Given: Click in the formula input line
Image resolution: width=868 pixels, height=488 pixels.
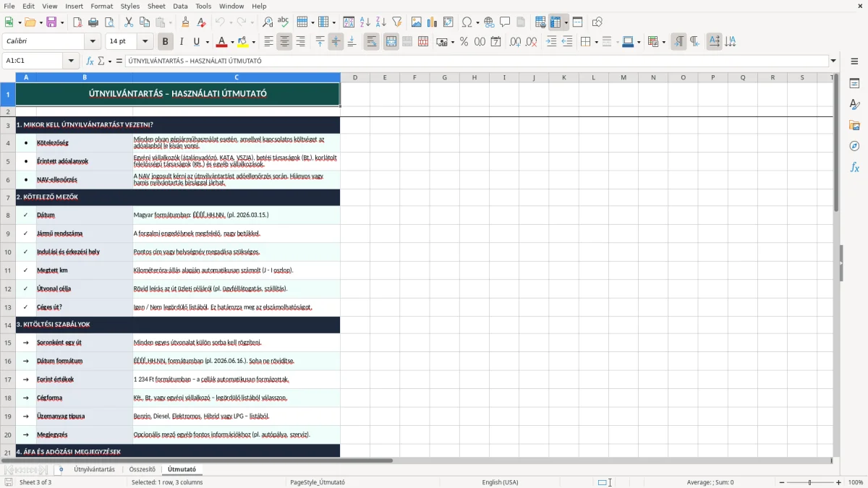Looking at the screenshot, I should [x=477, y=61].
